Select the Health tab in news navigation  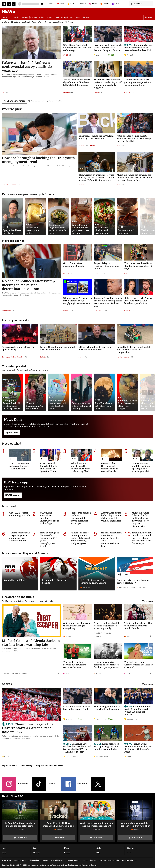pyautogui.click(x=50, y=17)
